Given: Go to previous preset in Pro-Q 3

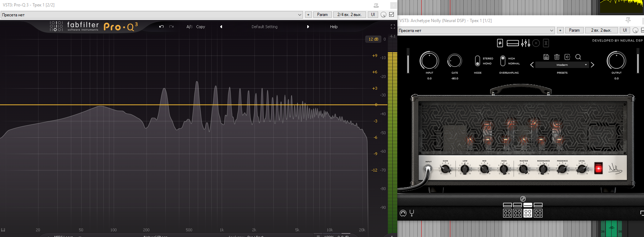Looking at the screenshot, I should coord(221,27).
